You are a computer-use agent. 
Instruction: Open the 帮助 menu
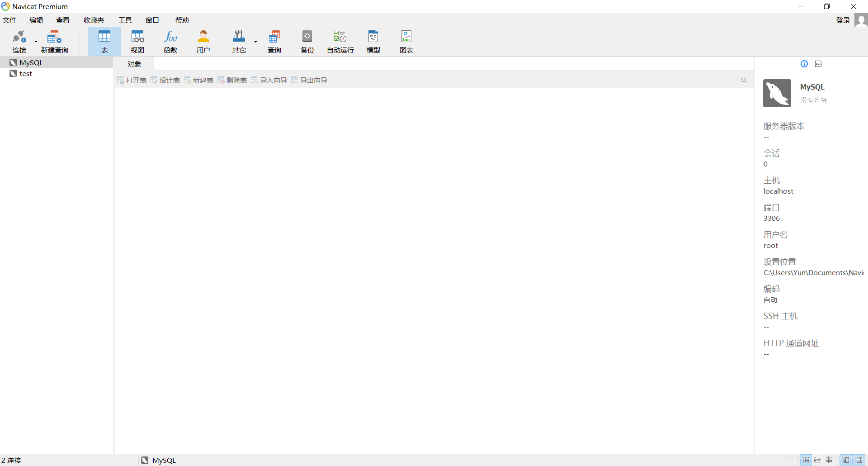coord(182,20)
